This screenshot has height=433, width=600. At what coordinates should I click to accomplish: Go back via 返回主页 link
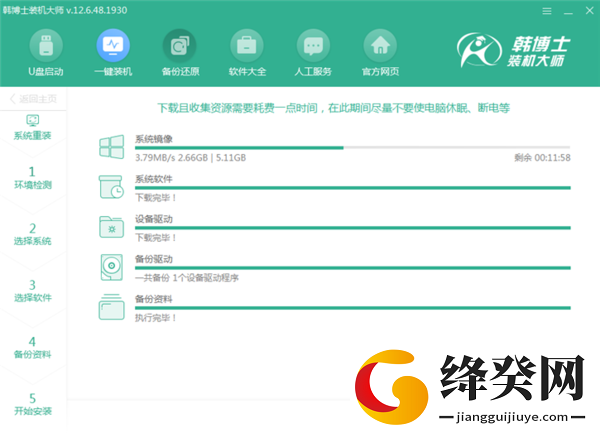coord(33,99)
